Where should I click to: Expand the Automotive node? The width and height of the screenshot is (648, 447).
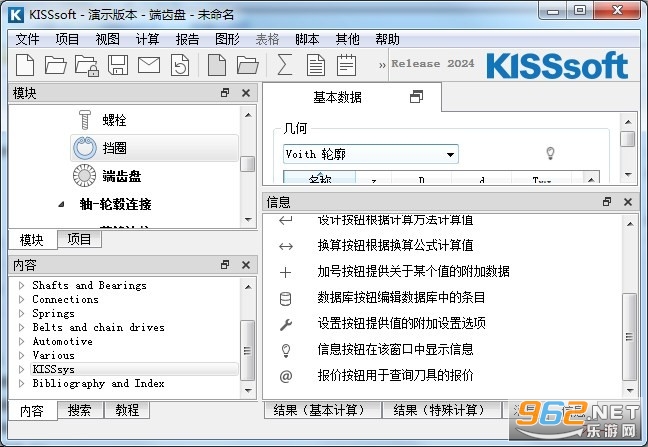(21, 341)
